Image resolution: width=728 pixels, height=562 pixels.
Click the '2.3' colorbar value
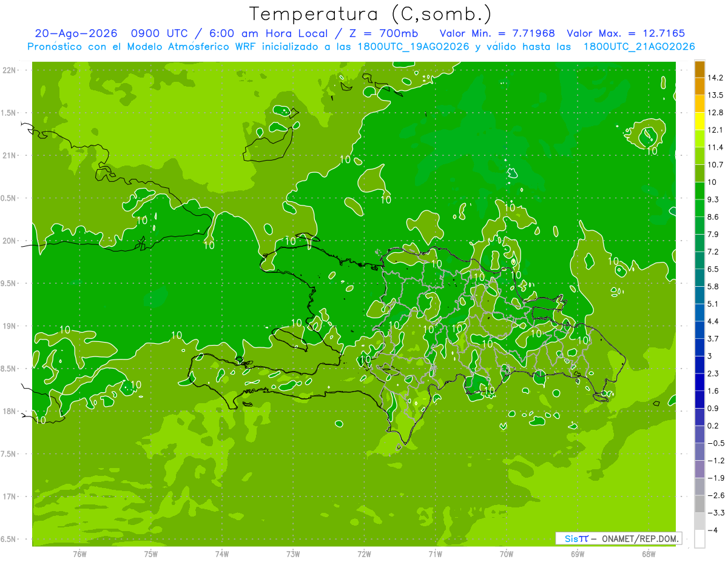[x=713, y=373]
